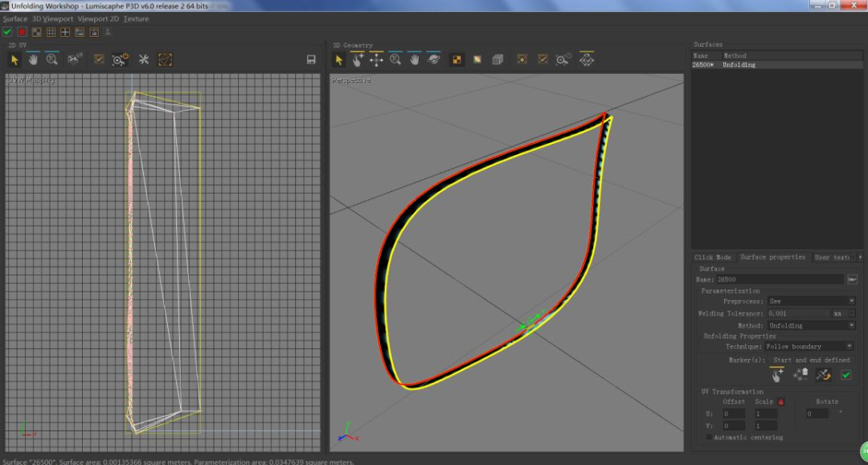The height and width of the screenshot is (465, 868).
Task: Click the delete markers trash icon
Action: click(x=800, y=375)
